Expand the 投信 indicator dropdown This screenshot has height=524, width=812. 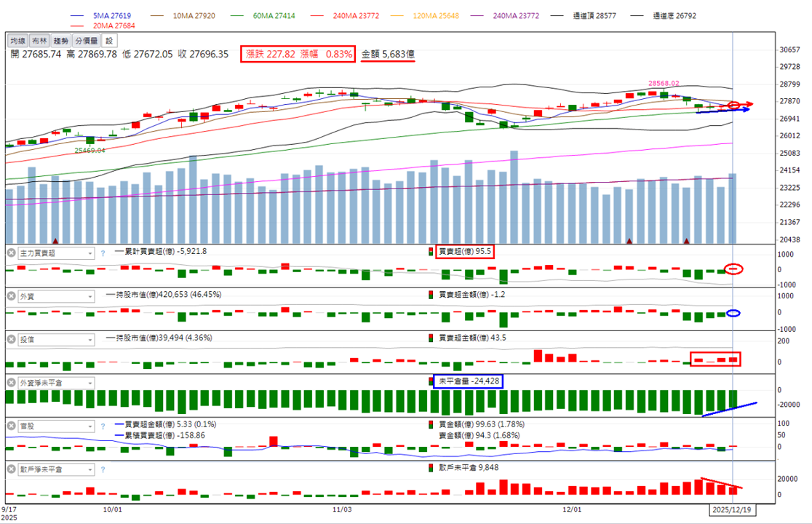90,340
